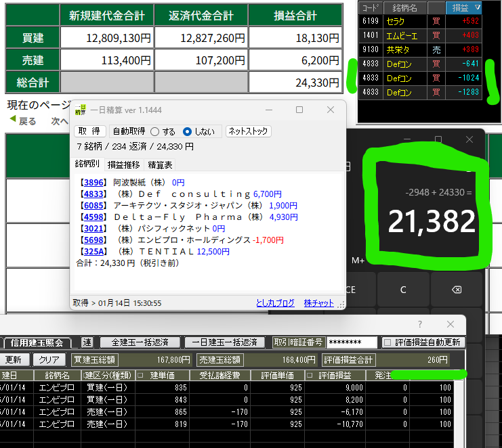
Task: Toggle the 建単価 column header checkbox
Action: coord(140,375)
